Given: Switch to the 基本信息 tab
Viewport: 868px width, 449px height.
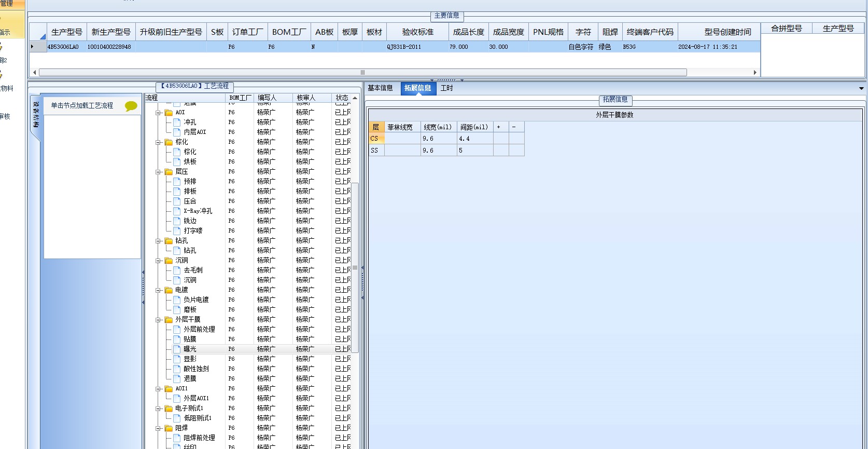Looking at the screenshot, I should tap(380, 88).
